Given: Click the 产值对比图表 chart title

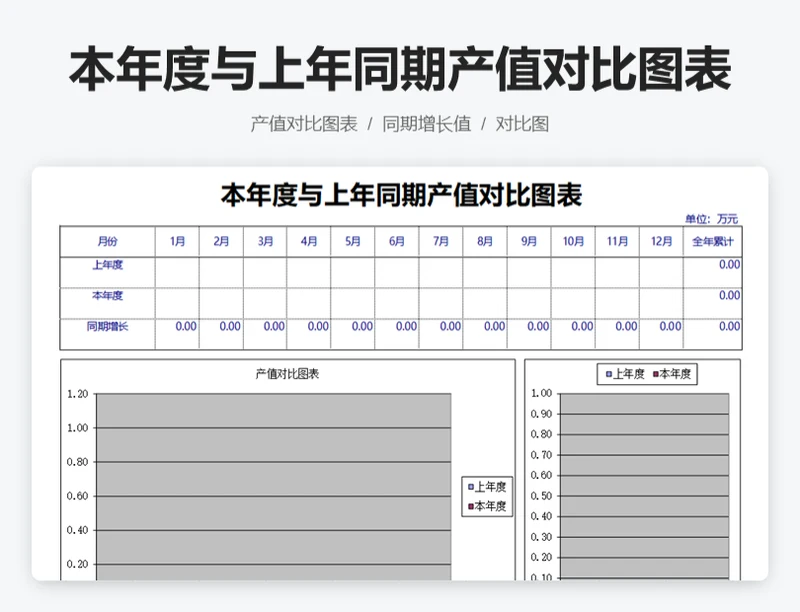Looking at the screenshot, I should [287, 374].
